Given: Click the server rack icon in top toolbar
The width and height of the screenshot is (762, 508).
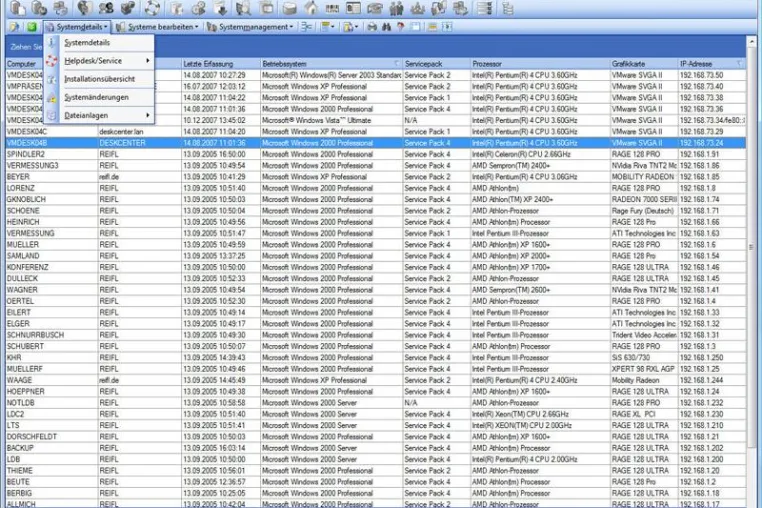Looking at the screenshot, I should [x=485, y=8].
